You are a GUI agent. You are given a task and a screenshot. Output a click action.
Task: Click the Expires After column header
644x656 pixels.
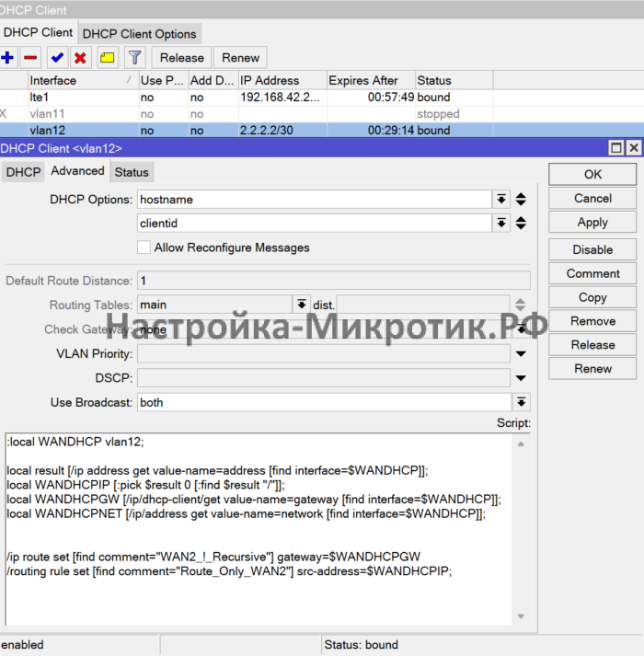click(x=371, y=80)
